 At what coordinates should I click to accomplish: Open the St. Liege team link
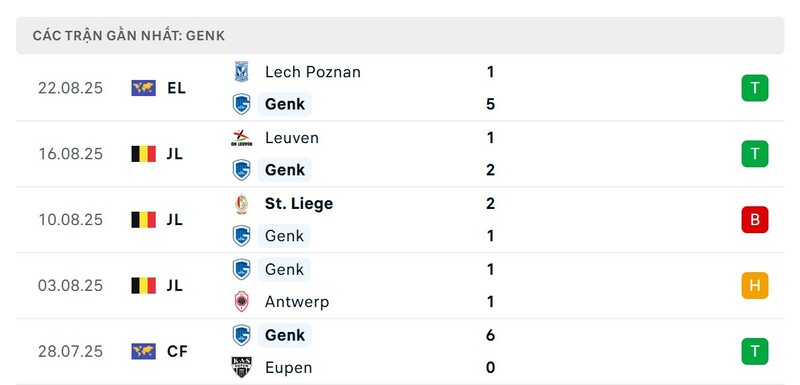(x=299, y=203)
